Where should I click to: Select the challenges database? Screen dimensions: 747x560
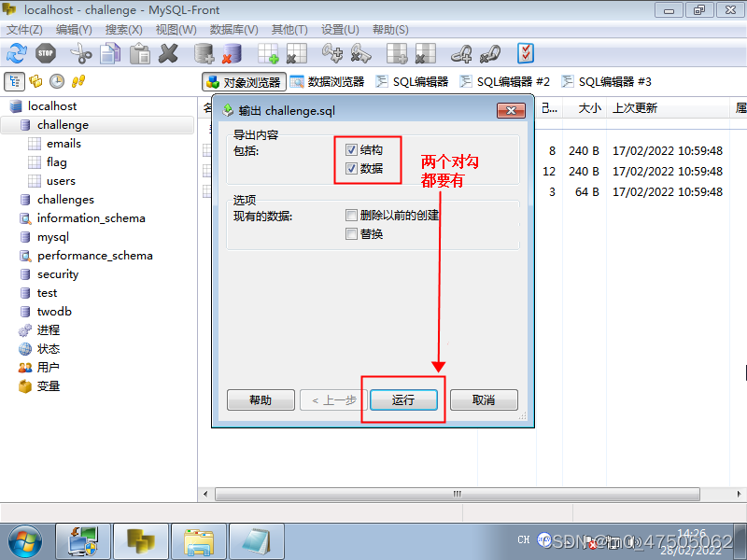[65, 200]
